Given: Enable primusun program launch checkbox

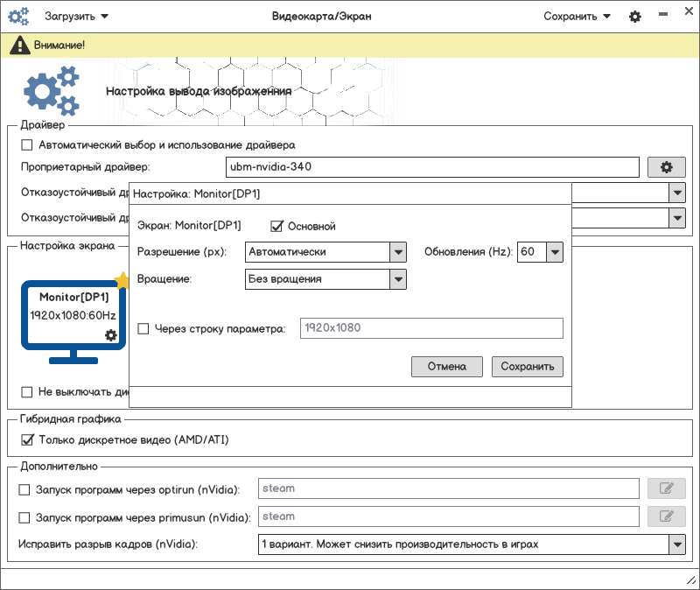Looking at the screenshot, I should [24, 517].
